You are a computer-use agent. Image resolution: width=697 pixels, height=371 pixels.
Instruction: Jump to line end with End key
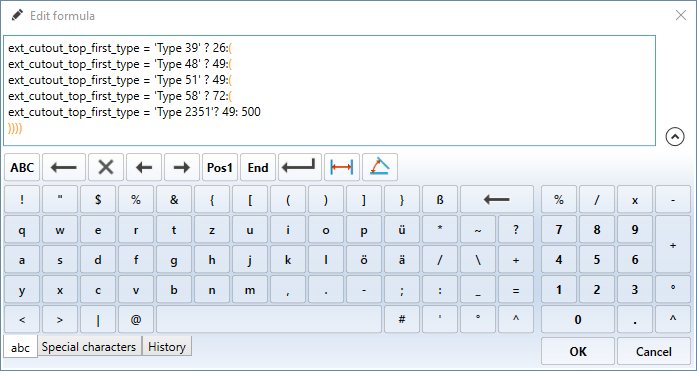258,167
